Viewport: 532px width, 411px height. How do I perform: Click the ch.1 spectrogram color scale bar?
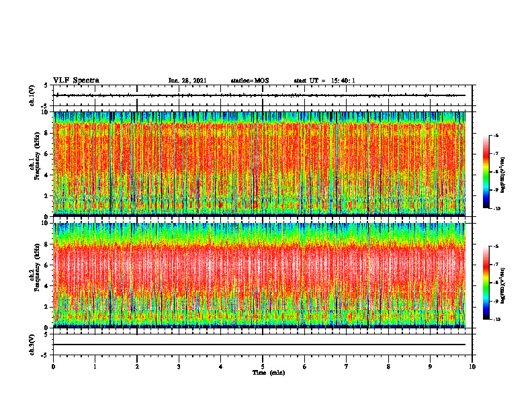click(486, 172)
